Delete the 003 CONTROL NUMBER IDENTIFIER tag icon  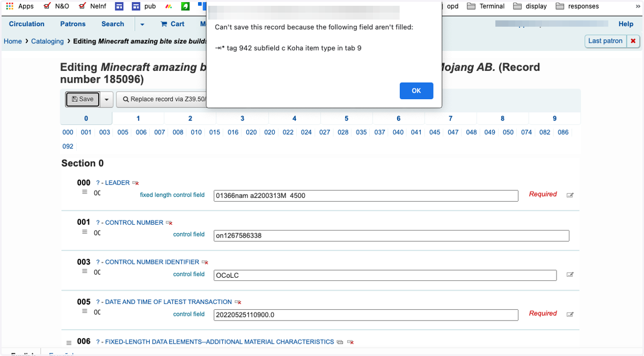204,263
